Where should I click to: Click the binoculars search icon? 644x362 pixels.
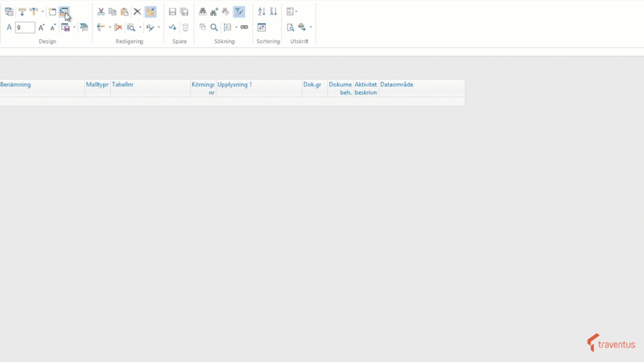point(202,12)
